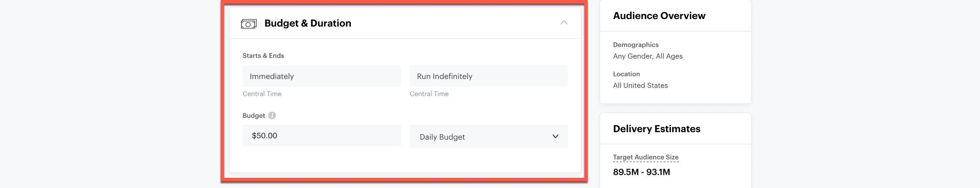Click the 89.5M - 93.1M audience estimate

pos(642,172)
